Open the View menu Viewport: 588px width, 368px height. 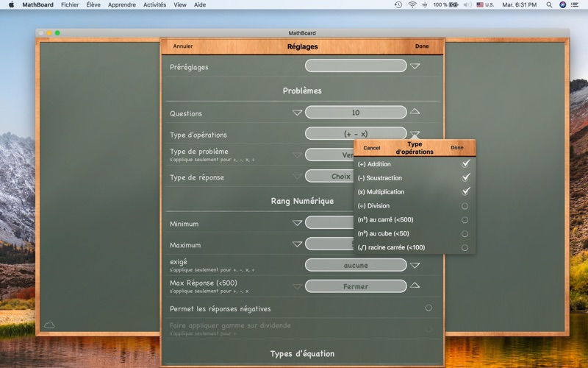tap(180, 5)
